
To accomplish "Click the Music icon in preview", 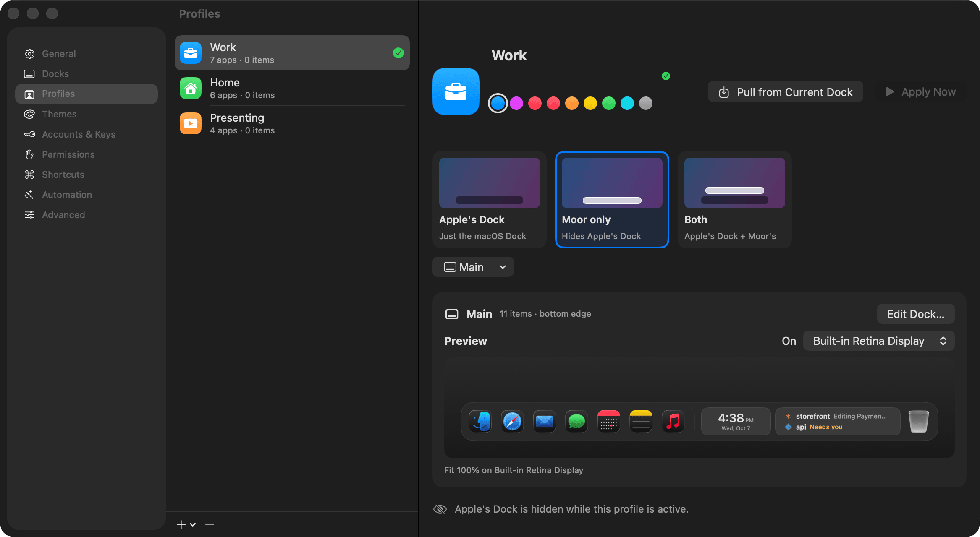I will [673, 422].
